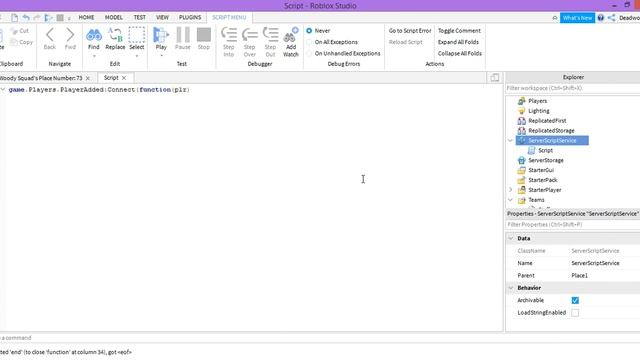This screenshot has height=360, width=640.
Task: Select On All Exceptions option
Action: pos(309,42)
